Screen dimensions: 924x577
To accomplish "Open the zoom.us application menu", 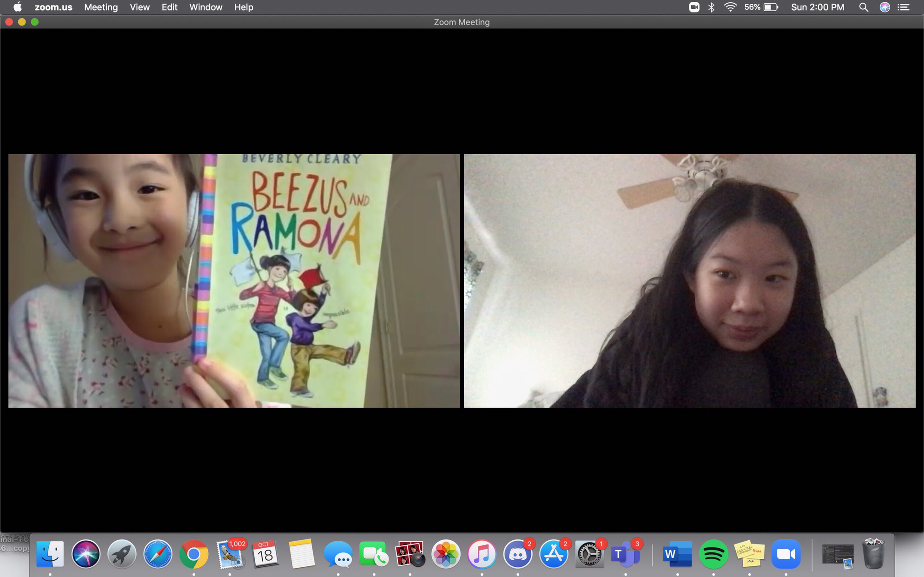I will (x=53, y=7).
